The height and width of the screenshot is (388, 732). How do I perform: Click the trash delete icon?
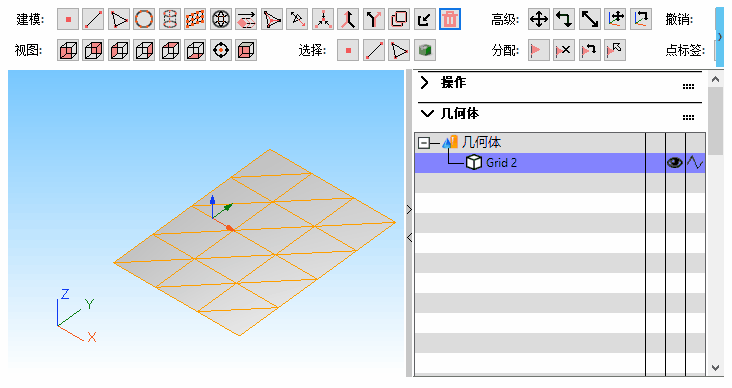pyautogui.click(x=450, y=20)
